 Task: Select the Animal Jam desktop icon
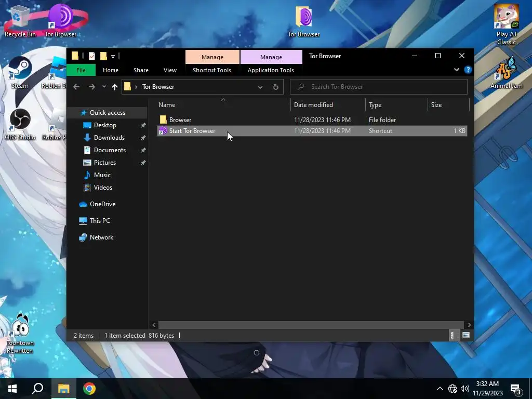coord(506,73)
